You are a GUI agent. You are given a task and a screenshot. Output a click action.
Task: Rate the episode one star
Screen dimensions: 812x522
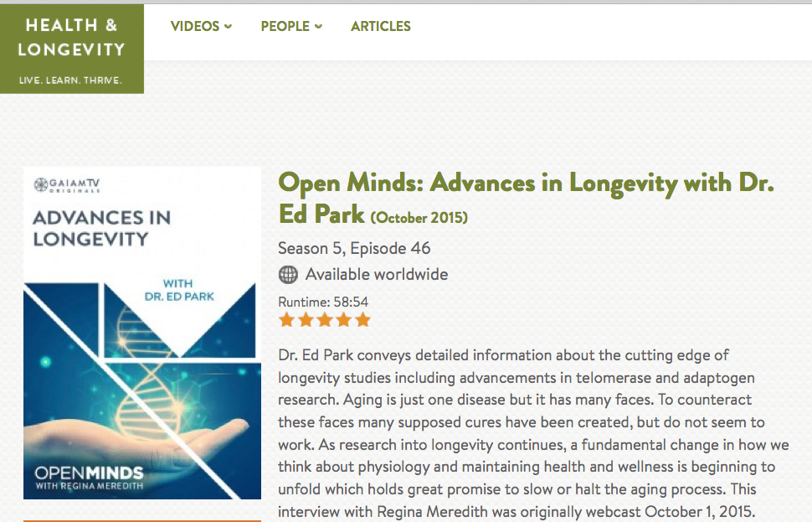pos(286,320)
